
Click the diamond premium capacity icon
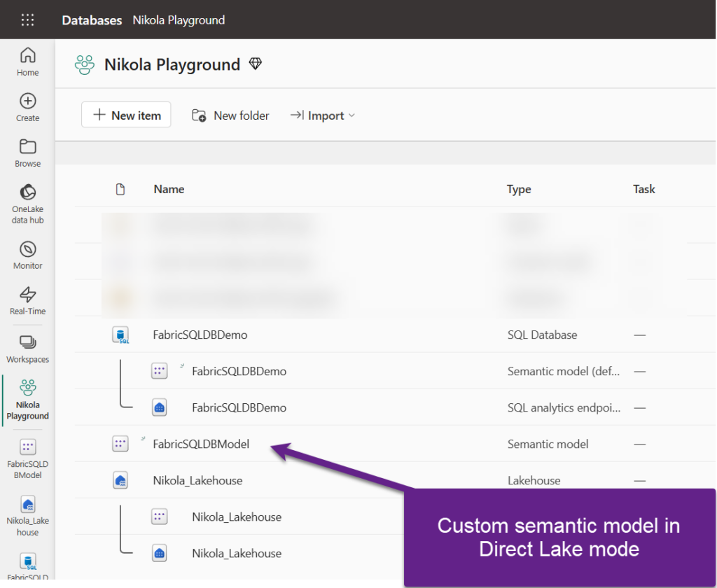coord(255,64)
